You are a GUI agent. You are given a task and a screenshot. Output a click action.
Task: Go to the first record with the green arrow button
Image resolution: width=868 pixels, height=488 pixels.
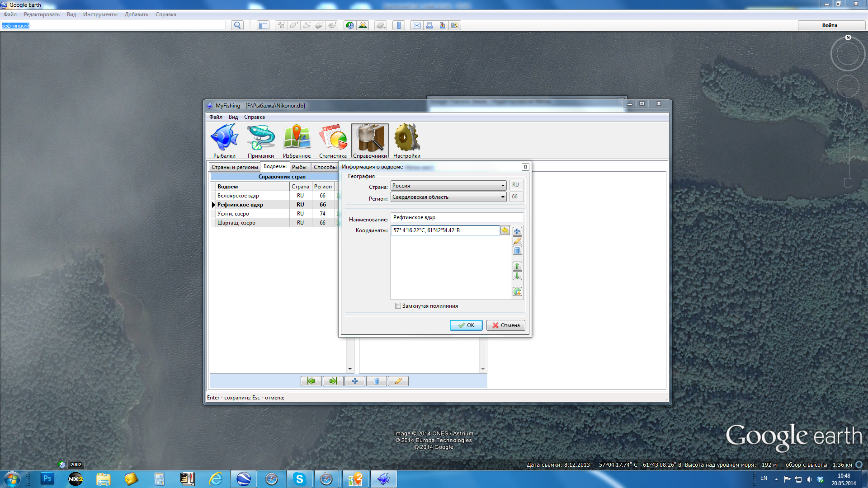point(311,381)
